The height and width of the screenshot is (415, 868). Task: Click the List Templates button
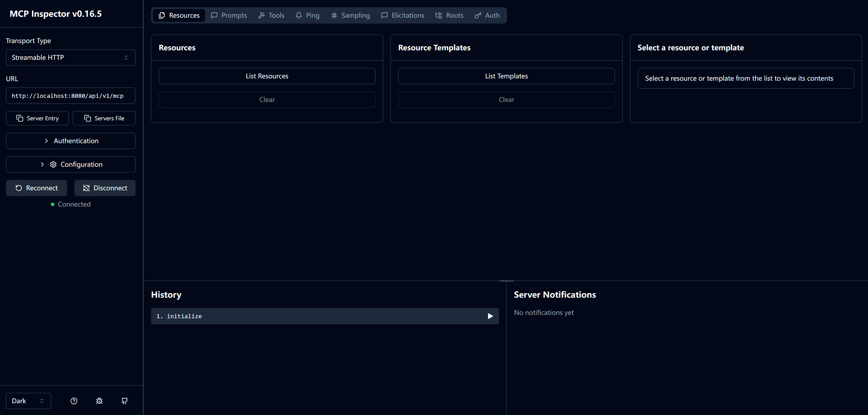506,76
